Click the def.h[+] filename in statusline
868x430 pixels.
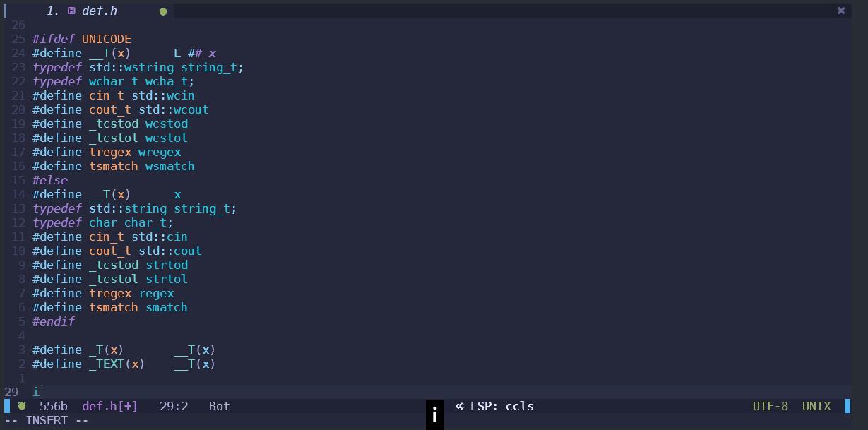108,406
